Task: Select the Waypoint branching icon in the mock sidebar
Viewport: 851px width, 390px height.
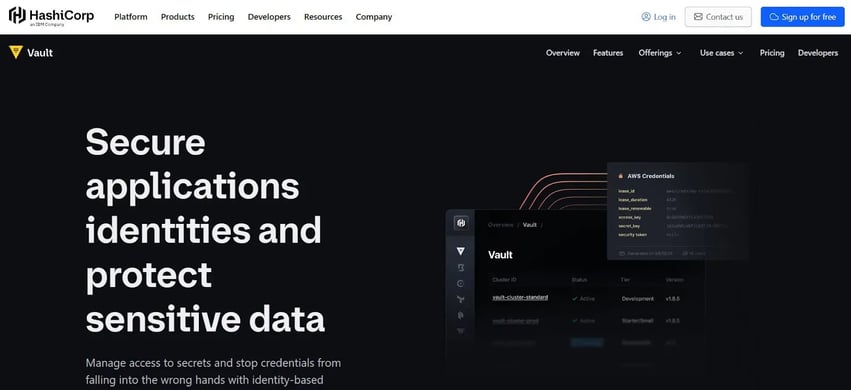Action: [x=461, y=299]
